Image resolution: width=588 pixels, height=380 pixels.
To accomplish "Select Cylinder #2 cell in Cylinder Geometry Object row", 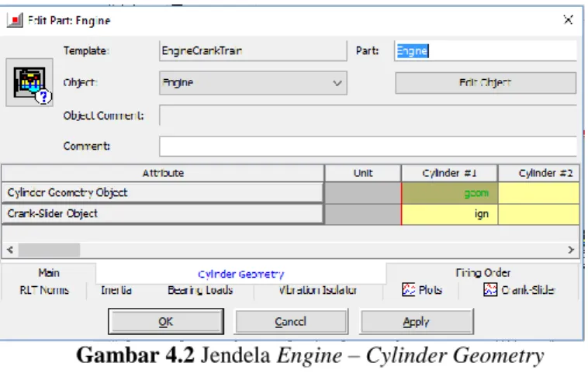I will pos(538,193).
